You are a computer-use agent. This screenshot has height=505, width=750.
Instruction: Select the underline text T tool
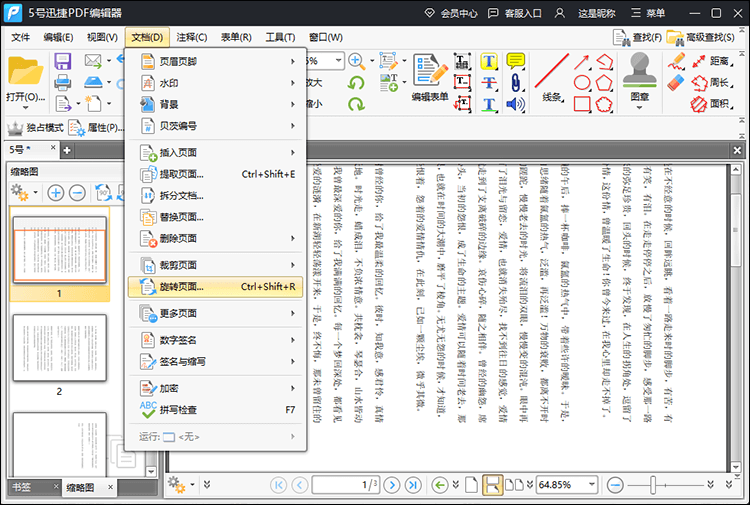(x=488, y=104)
